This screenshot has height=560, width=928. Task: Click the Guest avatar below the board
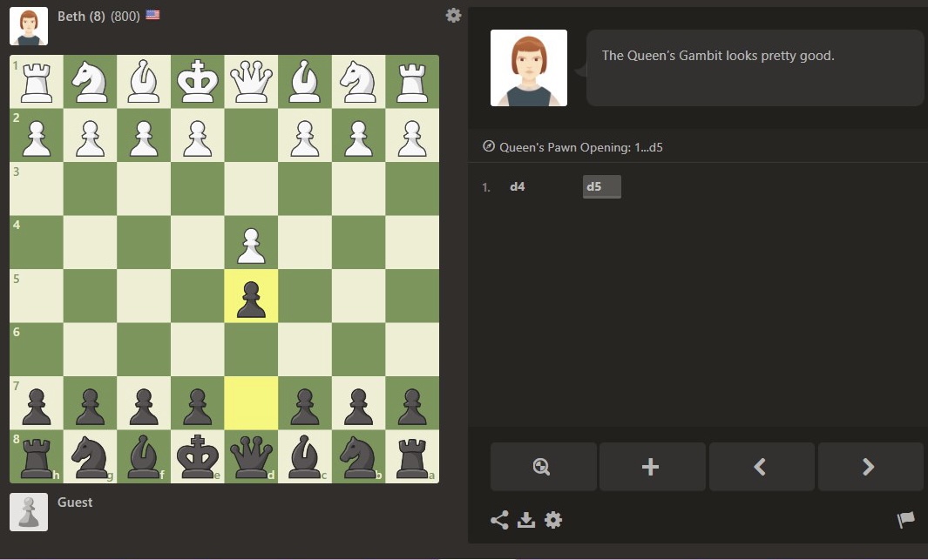point(29,512)
